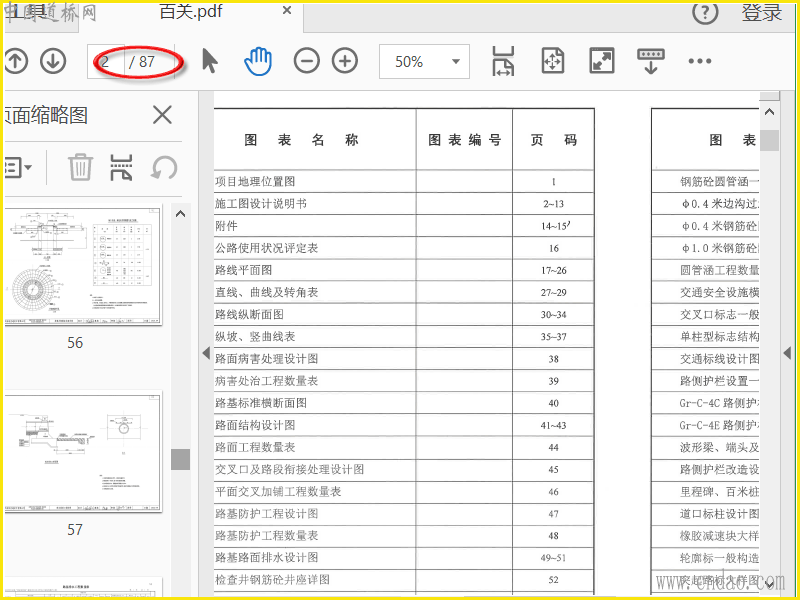Viewport: 800px width, 600px height.
Task: Select page 57 thumbnail
Action: [83, 452]
